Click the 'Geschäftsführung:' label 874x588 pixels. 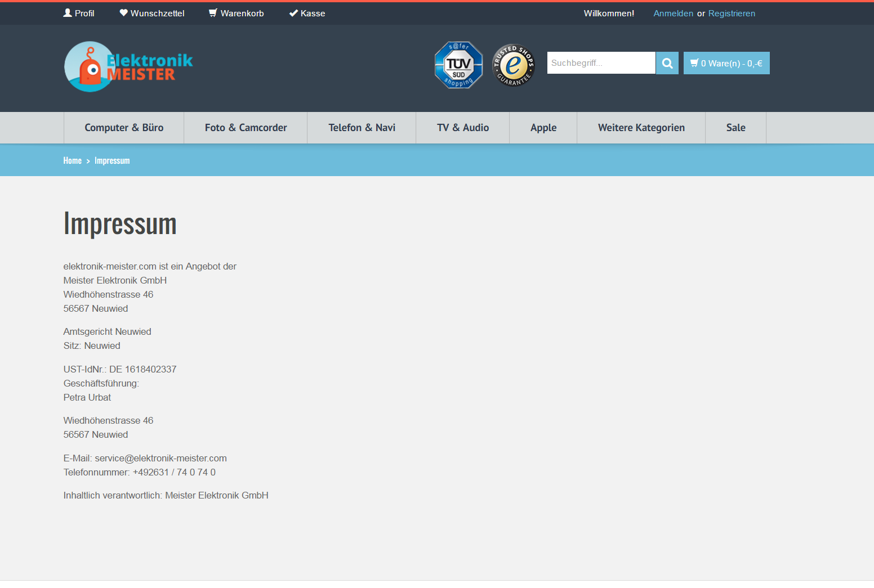coord(101,383)
